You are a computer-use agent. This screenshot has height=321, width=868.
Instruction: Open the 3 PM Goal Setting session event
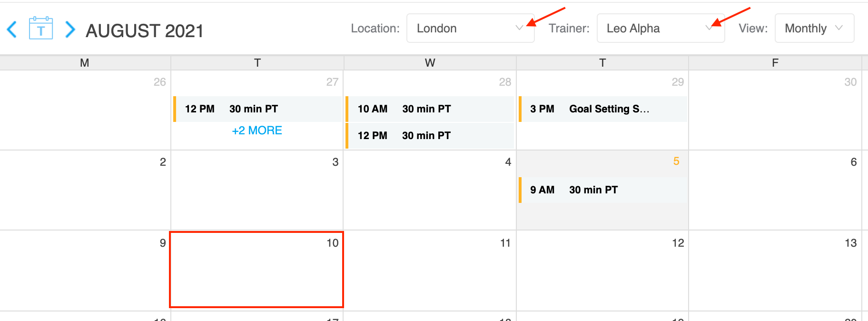coord(602,109)
